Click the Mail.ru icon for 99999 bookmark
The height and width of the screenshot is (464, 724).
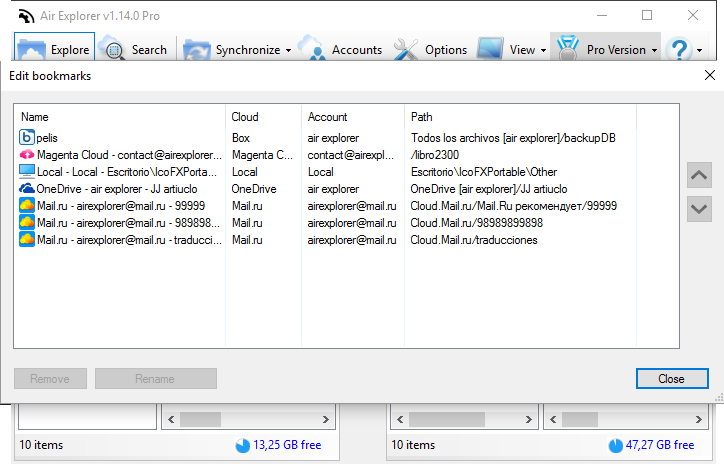pyautogui.click(x=27, y=206)
